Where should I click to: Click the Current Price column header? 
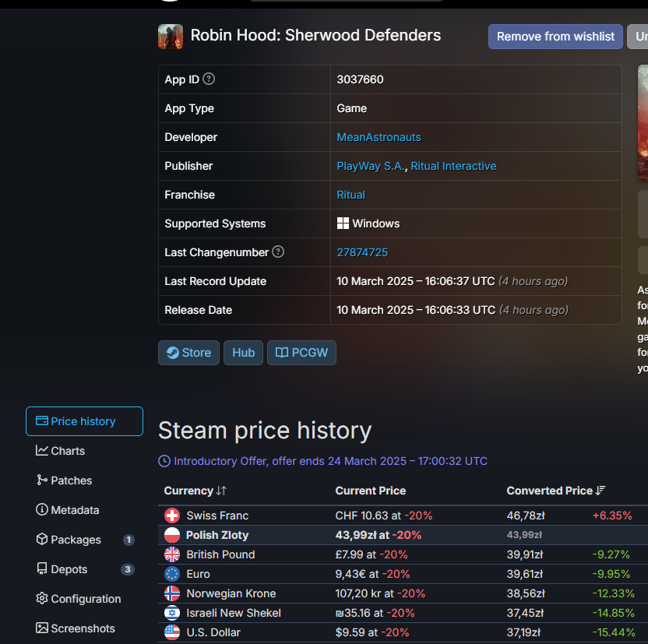pyautogui.click(x=370, y=491)
